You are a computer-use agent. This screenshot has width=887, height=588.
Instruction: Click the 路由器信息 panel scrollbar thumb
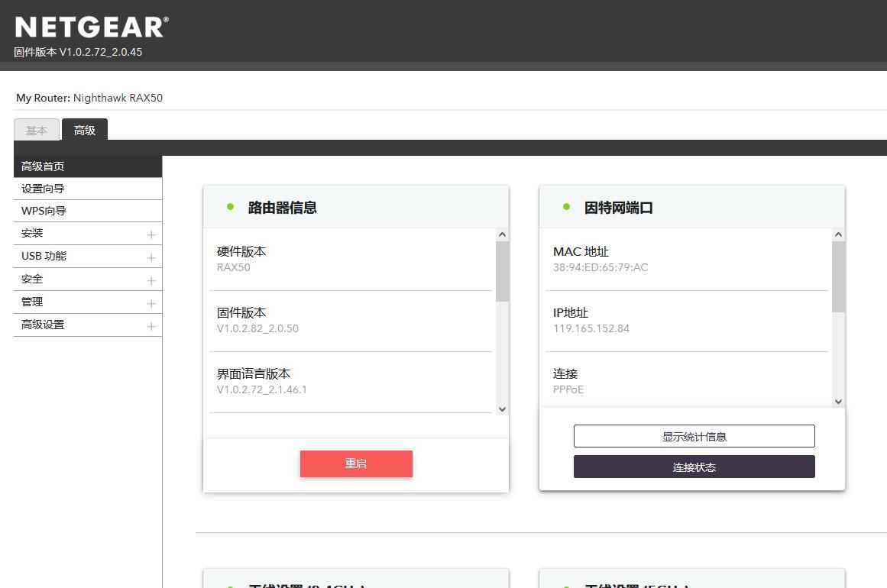click(x=502, y=271)
